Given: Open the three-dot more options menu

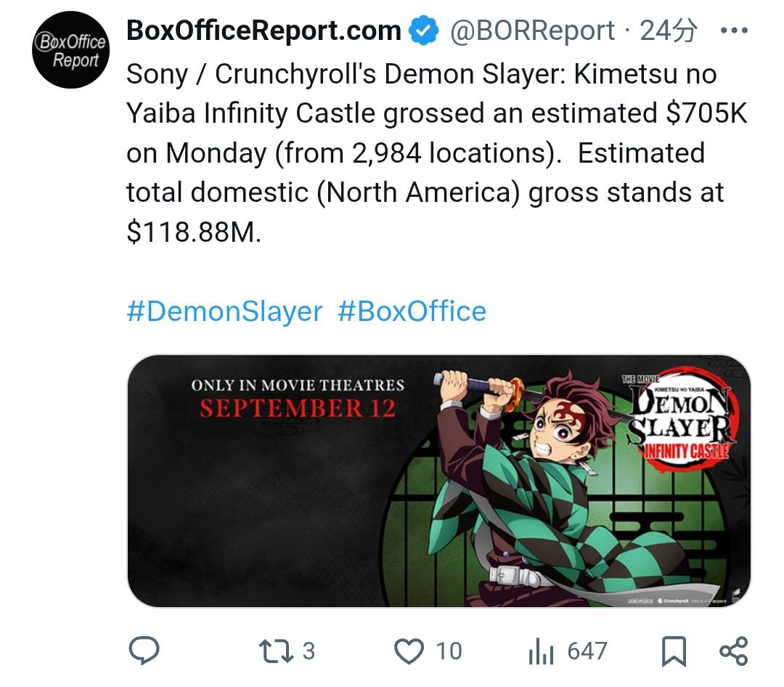Looking at the screenshot, I should pos(732,31).
